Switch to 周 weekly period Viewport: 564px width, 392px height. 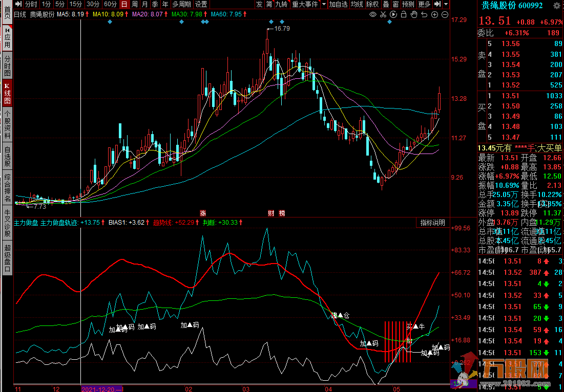click(x=135, y=4)
